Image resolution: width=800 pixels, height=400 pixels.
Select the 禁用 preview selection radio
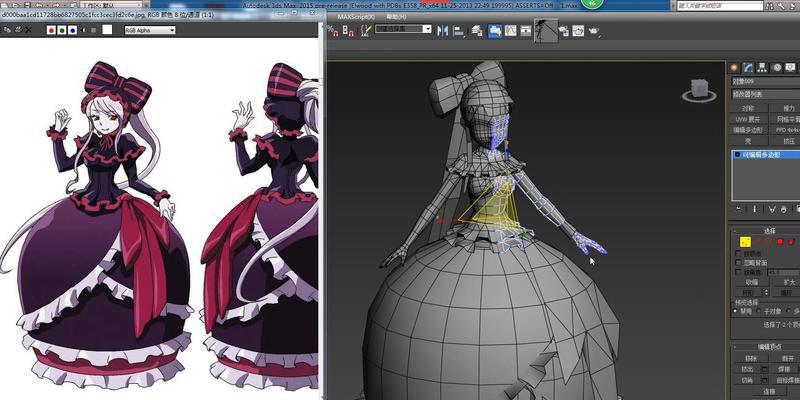click(735, 311)
